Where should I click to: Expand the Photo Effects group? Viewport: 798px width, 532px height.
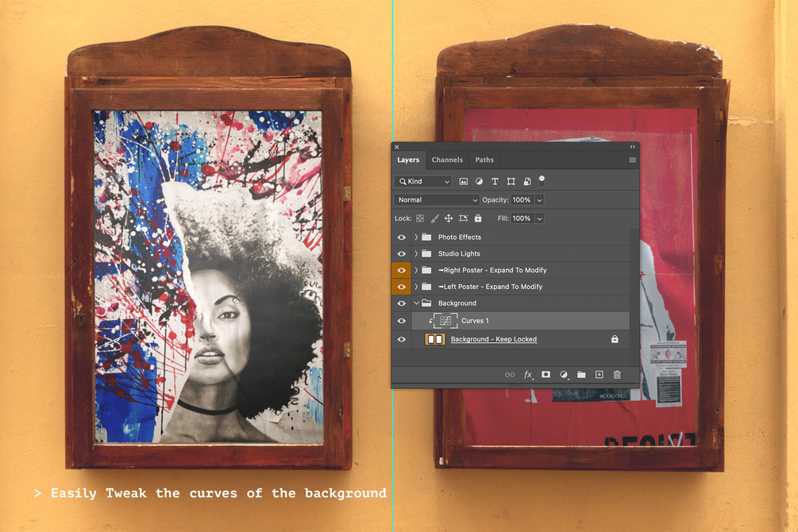coord(416,237)
